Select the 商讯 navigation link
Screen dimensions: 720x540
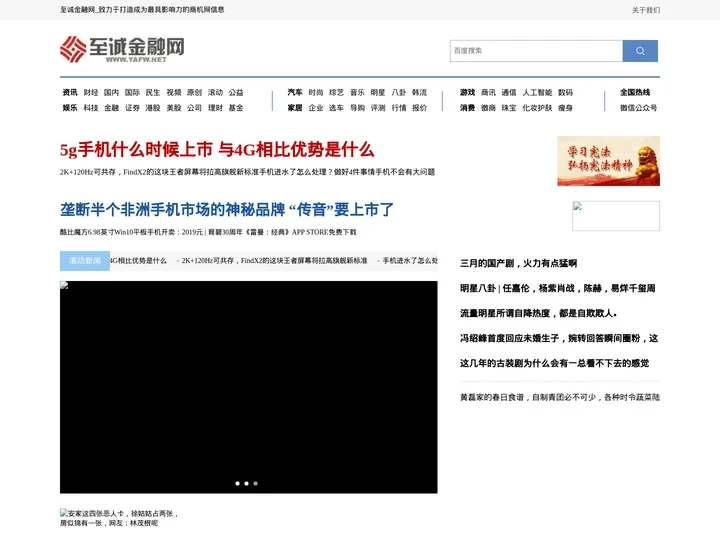pyautogui.click(x=488, y=92)
